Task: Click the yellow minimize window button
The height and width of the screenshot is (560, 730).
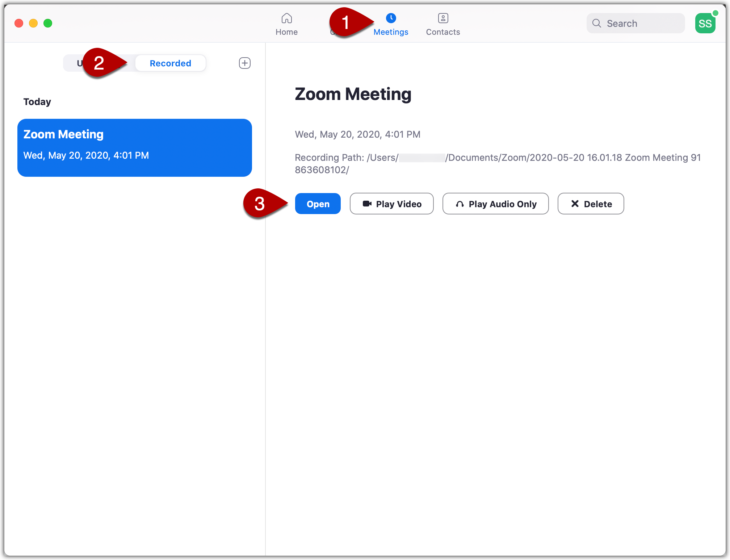Action: (x=33, y=23)
